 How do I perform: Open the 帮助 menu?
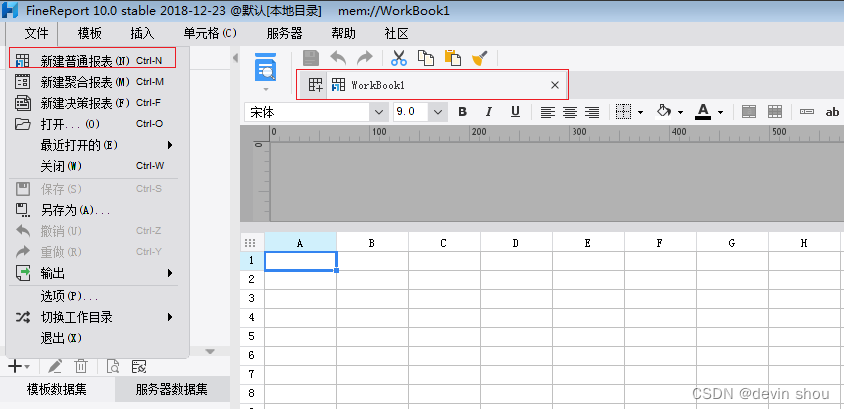pyautogui.click(x=343, y=34)
